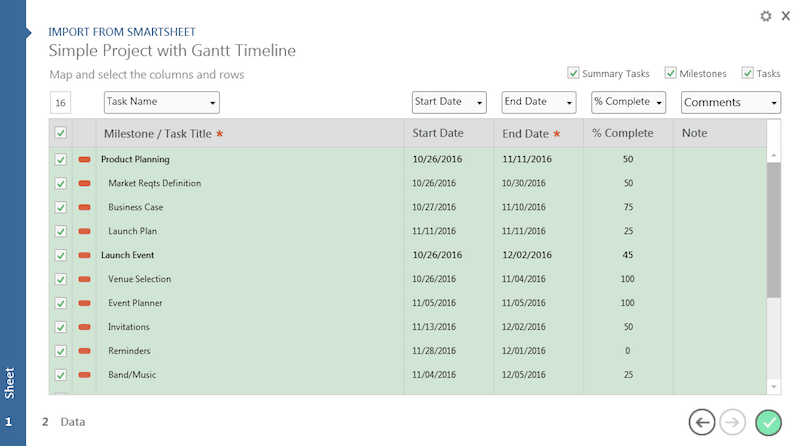
Task: Open the settings gear icon
Action: [x=766, y=16]
